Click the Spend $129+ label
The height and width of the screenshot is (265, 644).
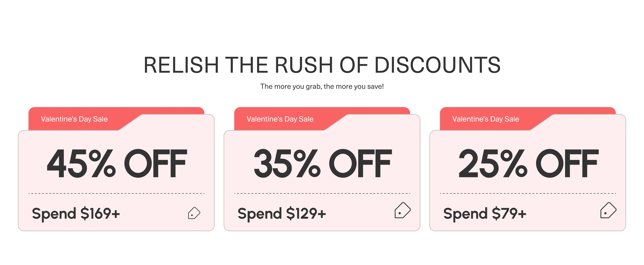click(x=282, y=214)
